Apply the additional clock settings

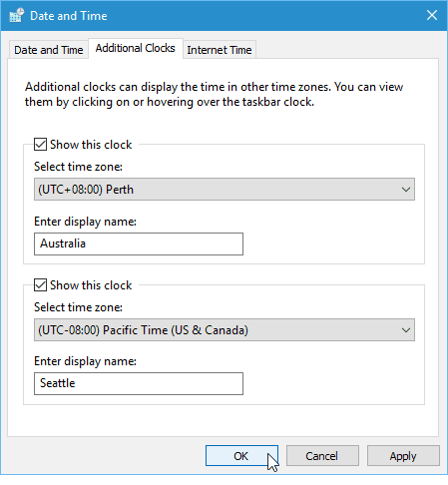[403, 456]
